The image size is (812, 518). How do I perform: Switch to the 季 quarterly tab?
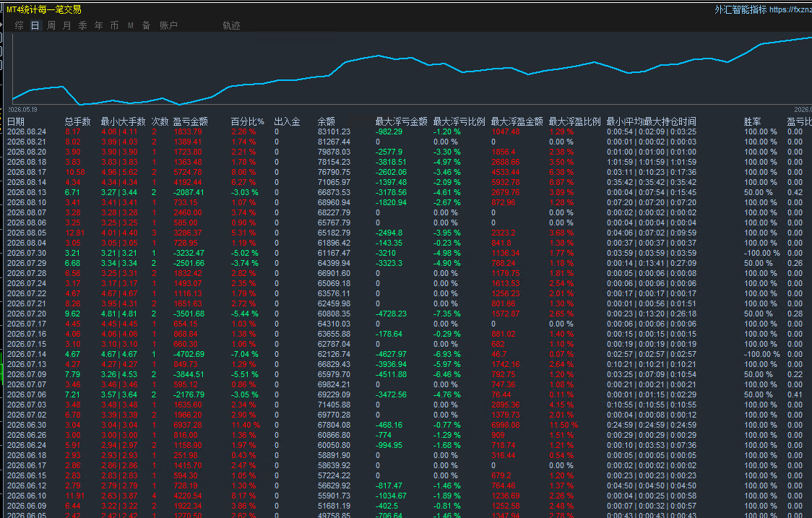[83, 25]
